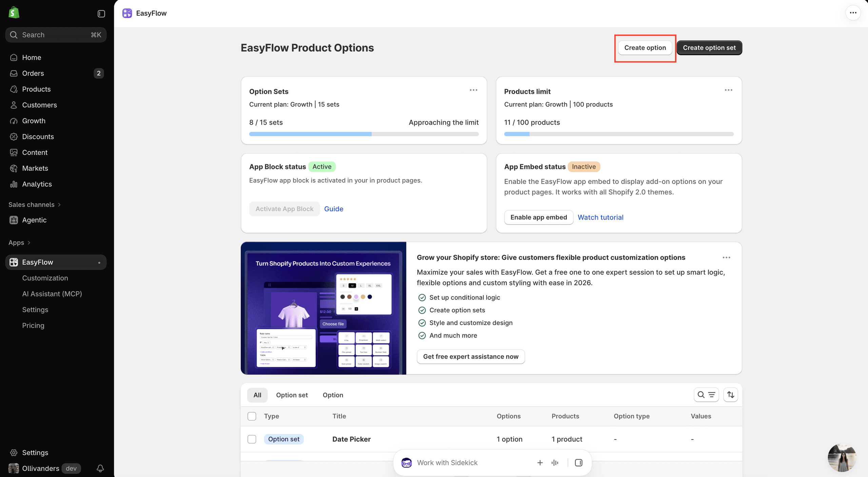The image size is (868, 477).
Task: Switch to the Option tab
Action: click(x=333, y=395)
